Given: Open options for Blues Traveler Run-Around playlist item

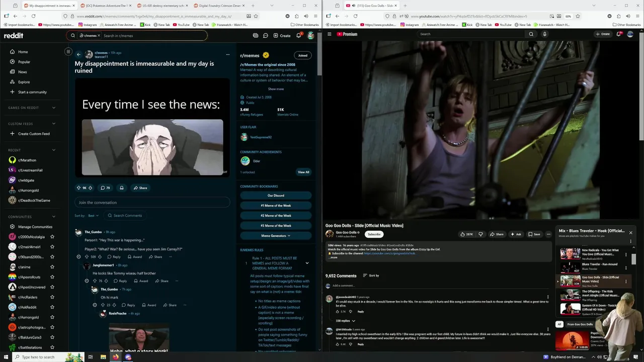Looking at the screenshot, I should point(626,268).
